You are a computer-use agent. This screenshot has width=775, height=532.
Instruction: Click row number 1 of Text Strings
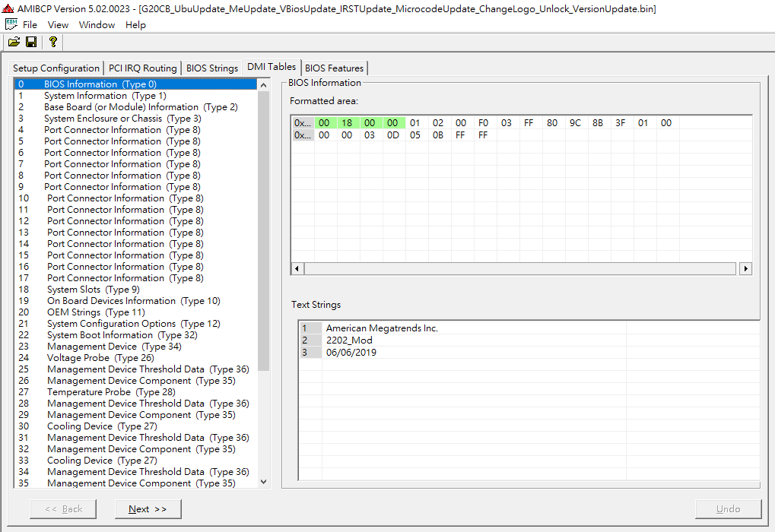click(x=310, y=328)
